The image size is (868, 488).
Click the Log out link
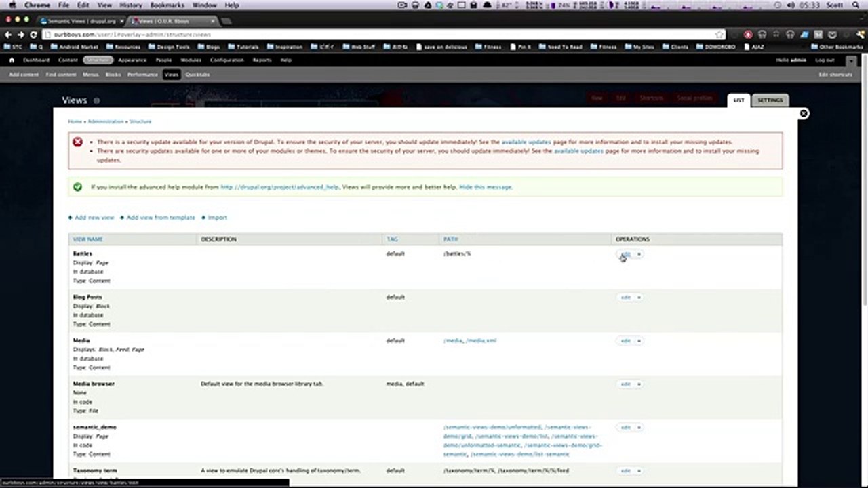[x=825, y=60]
